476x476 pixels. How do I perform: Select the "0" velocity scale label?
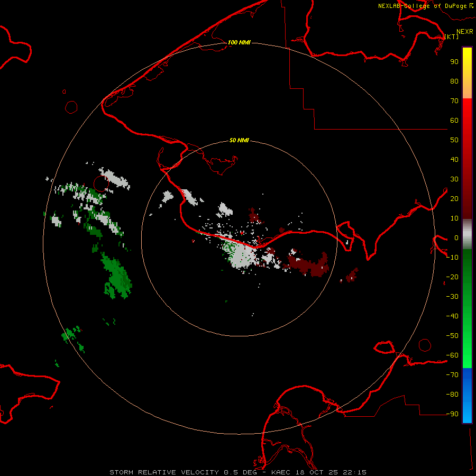456,238
